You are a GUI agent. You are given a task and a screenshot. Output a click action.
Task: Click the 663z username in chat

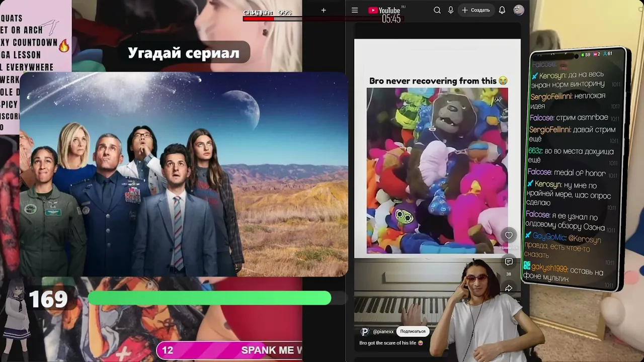[535, 151]
